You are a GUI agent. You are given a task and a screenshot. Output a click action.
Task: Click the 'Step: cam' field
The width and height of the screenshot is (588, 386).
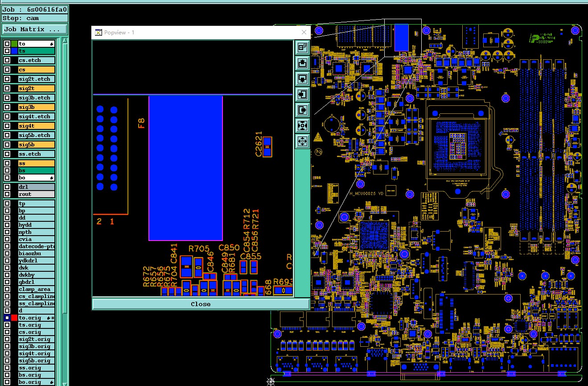click(x=35, y=18)
